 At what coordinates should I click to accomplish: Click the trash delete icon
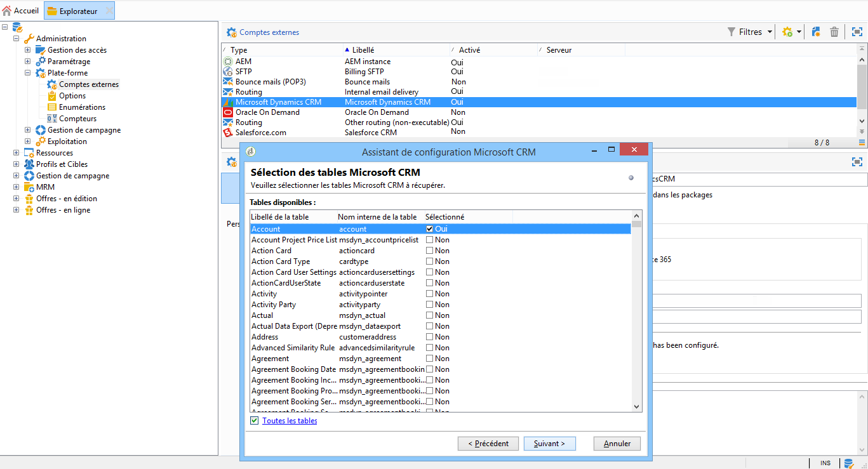(x=834, y=32)
